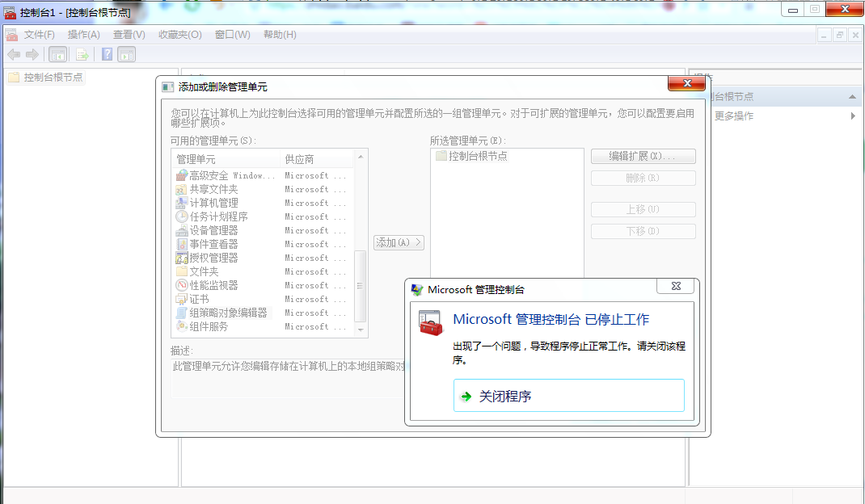The image size is (865, 504).
Task: Open 收藏夹(O) menu
Action: point(179,35)
